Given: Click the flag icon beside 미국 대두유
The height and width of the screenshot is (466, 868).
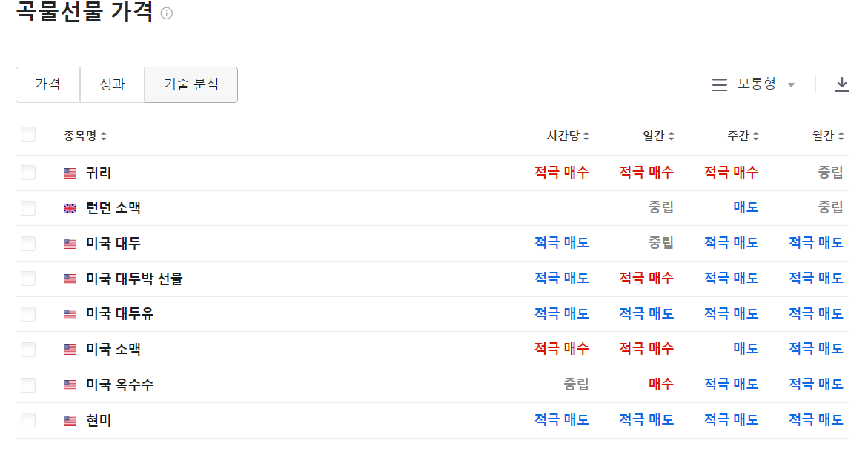Looking at the screenshot, I should [x=70, y=314].
